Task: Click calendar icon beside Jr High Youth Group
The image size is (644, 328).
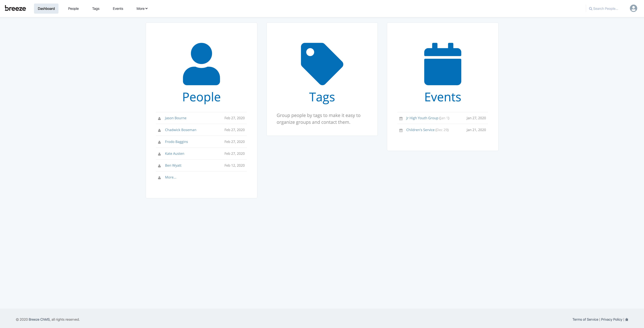Action: coord(401,118)
